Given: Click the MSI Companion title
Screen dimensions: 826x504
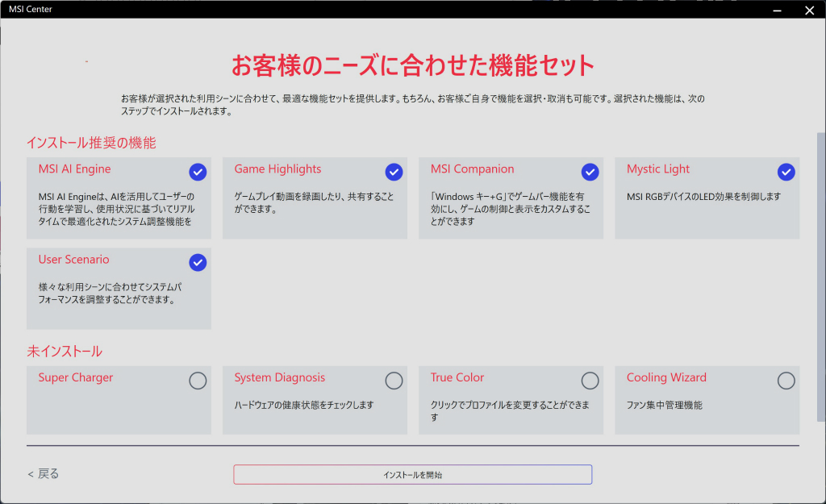Looking at the screenshot, I should tap(472, 169).
